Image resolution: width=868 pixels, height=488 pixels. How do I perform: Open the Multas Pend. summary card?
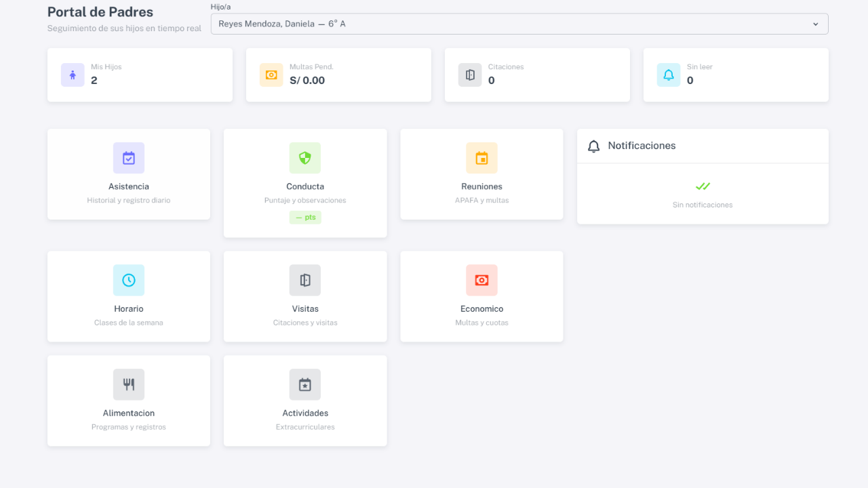click(338, 75)
